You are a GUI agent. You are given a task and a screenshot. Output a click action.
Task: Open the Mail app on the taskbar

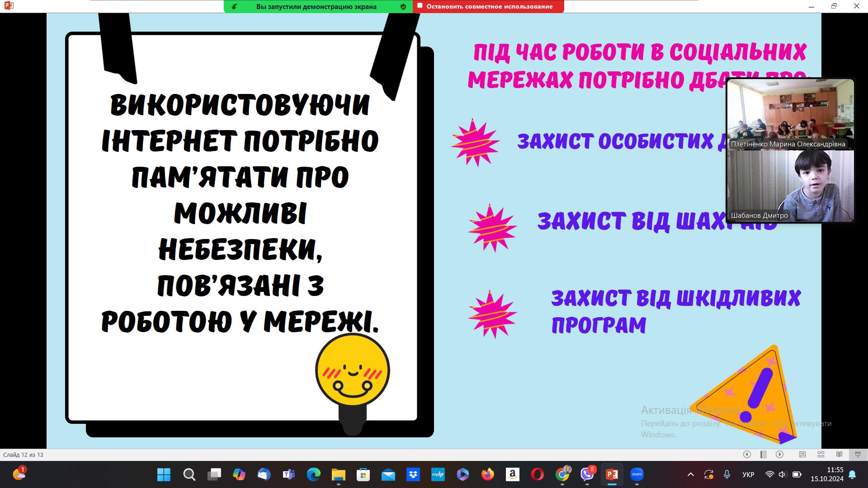pos(388,474)
